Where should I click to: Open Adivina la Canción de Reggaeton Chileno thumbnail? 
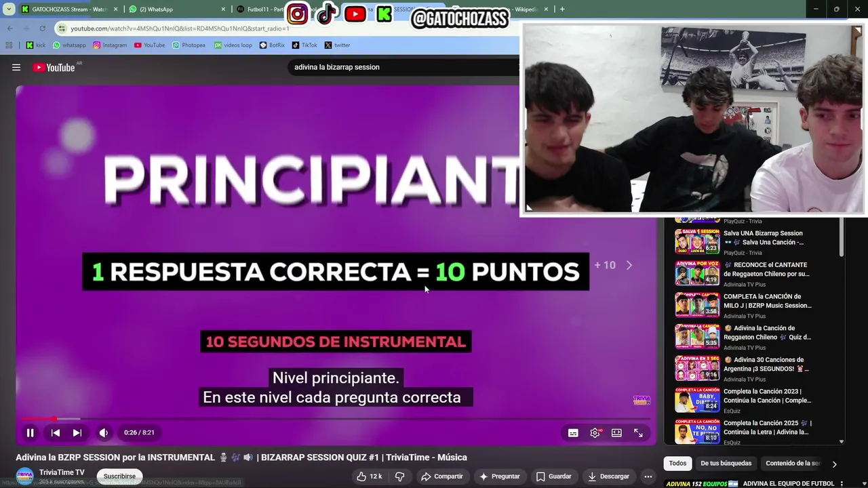pos(697,337)
